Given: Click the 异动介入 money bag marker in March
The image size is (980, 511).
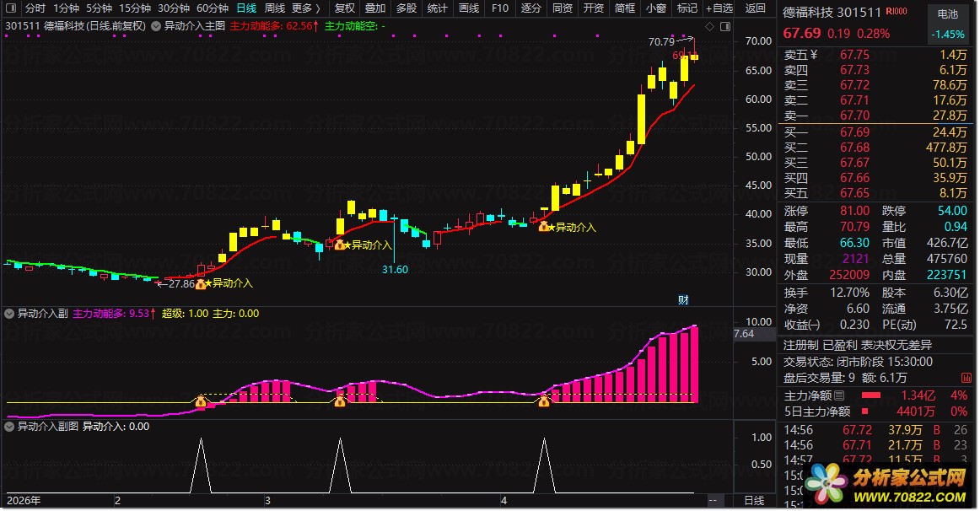Looking at the screenshot, I should pyautogui.click(x=339, y=245).
